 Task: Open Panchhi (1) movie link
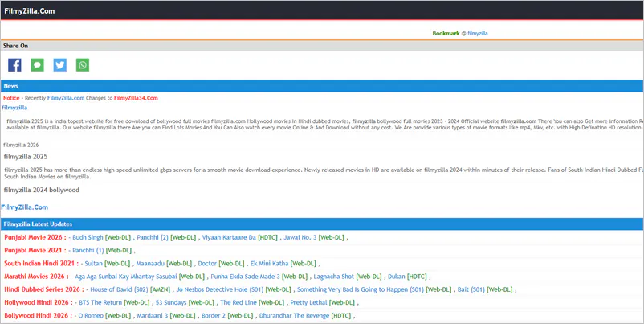click(x=88, y=250)
